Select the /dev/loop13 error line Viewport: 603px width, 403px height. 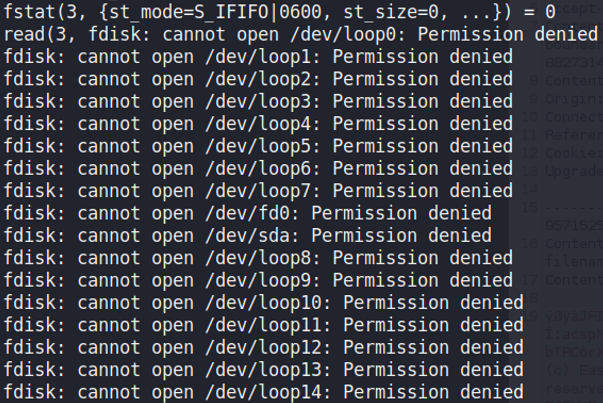click(263, 369)
